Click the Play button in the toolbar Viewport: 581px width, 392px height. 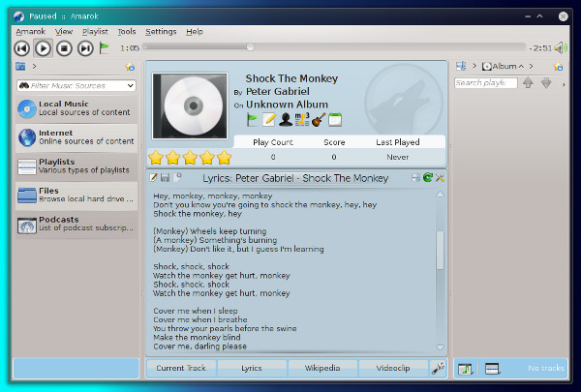click(x=44, y=47)
